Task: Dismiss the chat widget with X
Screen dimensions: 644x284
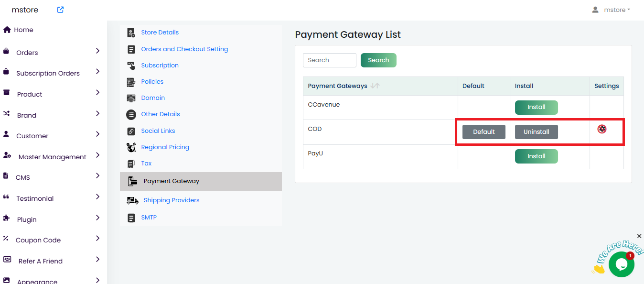Action: pyautogui.click(x=639, y=236)
